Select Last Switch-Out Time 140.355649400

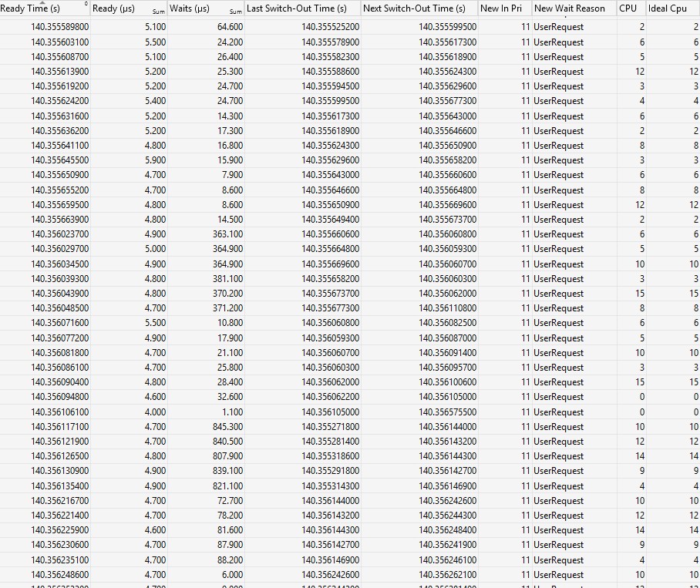[331, 220]
